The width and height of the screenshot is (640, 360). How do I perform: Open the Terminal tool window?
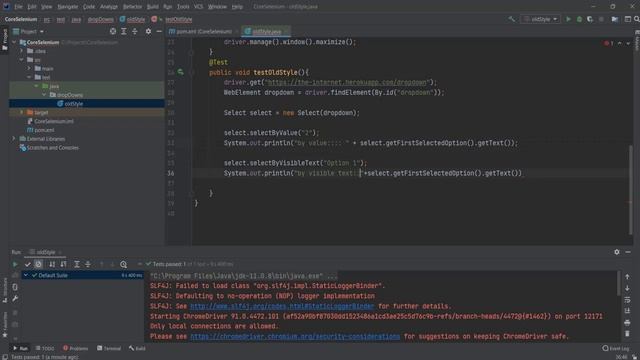point(109,348)
